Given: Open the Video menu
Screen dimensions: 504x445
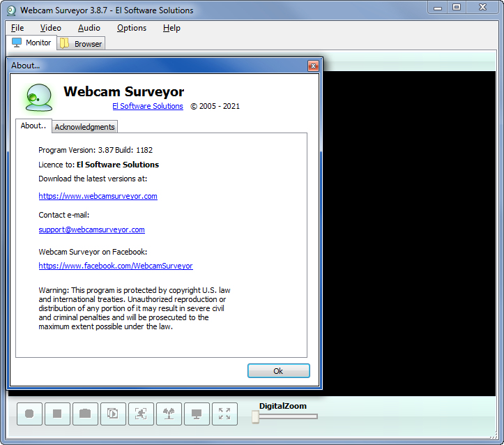Looking at the screenshot, I should click(50, 28).
